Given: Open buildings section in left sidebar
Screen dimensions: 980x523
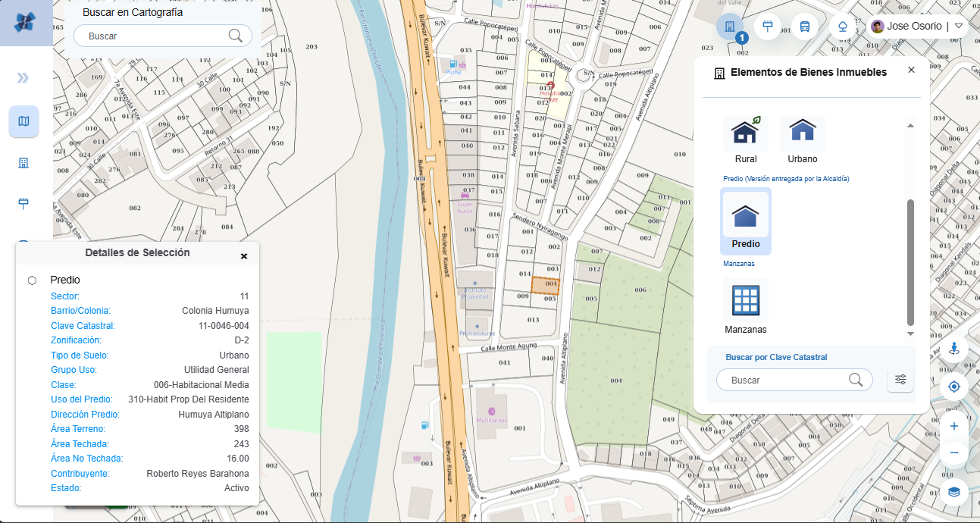Looking at the screenshot, I should point(23,163).
